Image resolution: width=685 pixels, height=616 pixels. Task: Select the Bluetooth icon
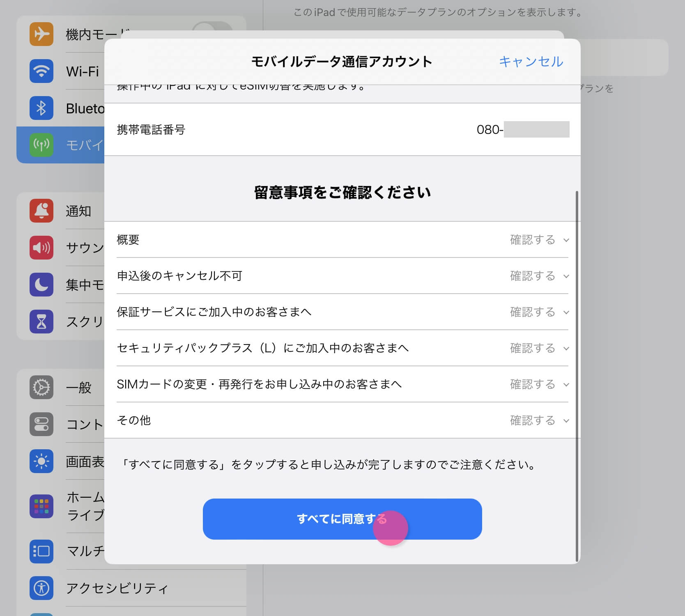[41, 108]
